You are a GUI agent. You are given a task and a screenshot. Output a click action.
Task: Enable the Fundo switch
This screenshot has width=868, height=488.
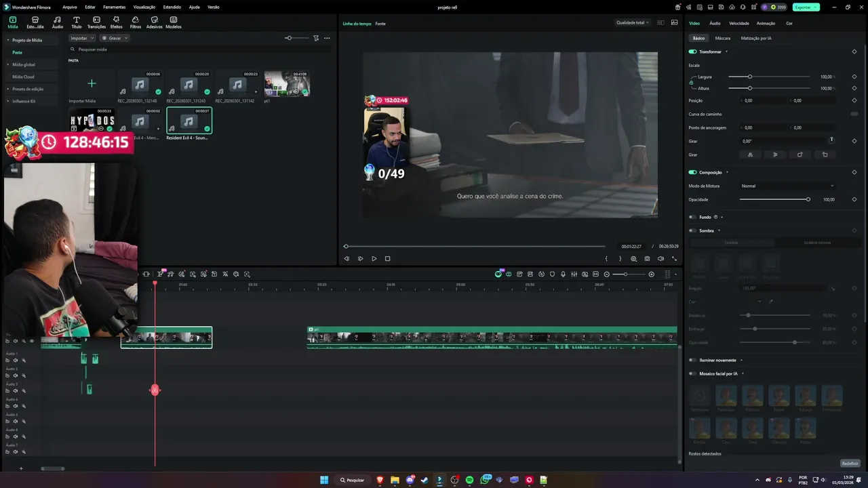692,217
